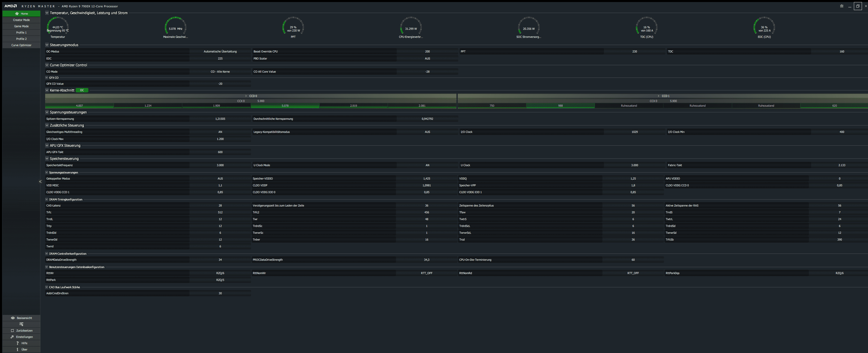
Task: Open the bug report icon in title bar
Action: (x=842, y=6)
